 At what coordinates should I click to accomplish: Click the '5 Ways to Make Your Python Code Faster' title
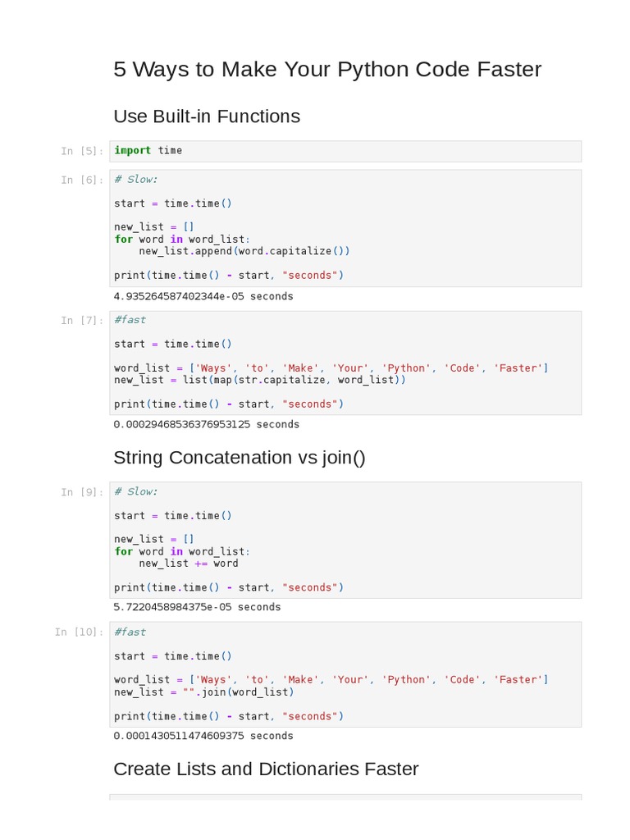click(x=327, y=70)
